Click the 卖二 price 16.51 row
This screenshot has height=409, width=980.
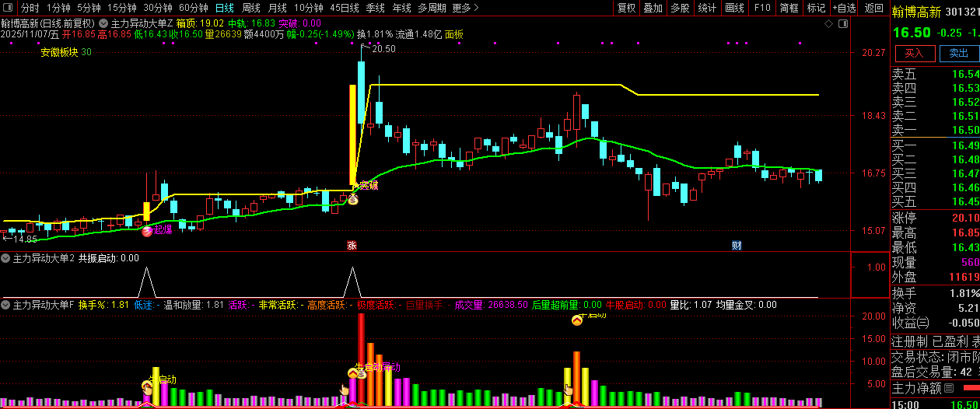935,117
